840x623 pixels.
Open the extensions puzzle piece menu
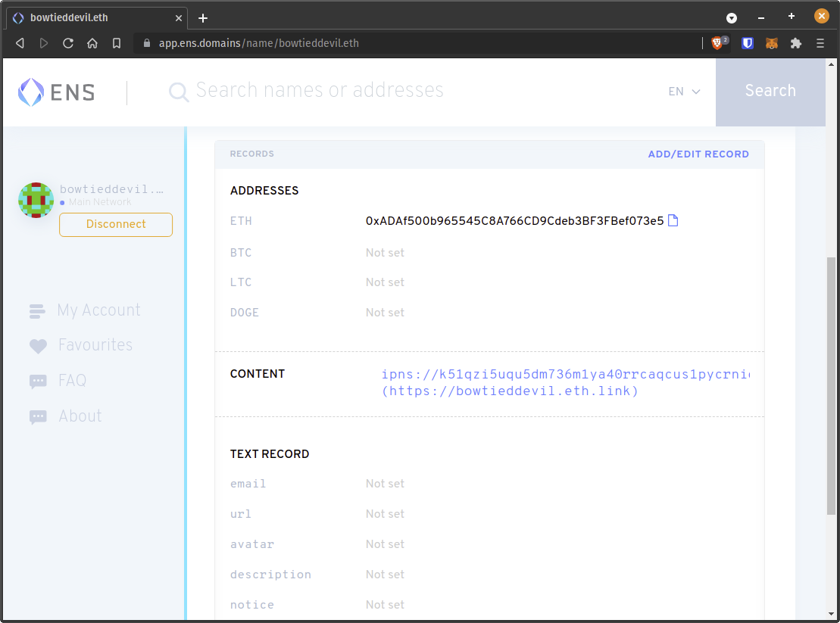coord(796,43)
